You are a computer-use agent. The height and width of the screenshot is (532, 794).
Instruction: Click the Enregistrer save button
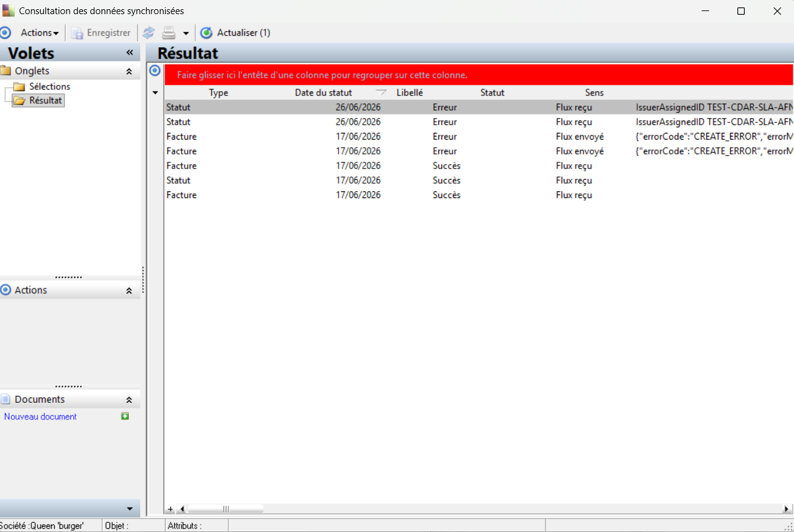[x=102, y=33]
